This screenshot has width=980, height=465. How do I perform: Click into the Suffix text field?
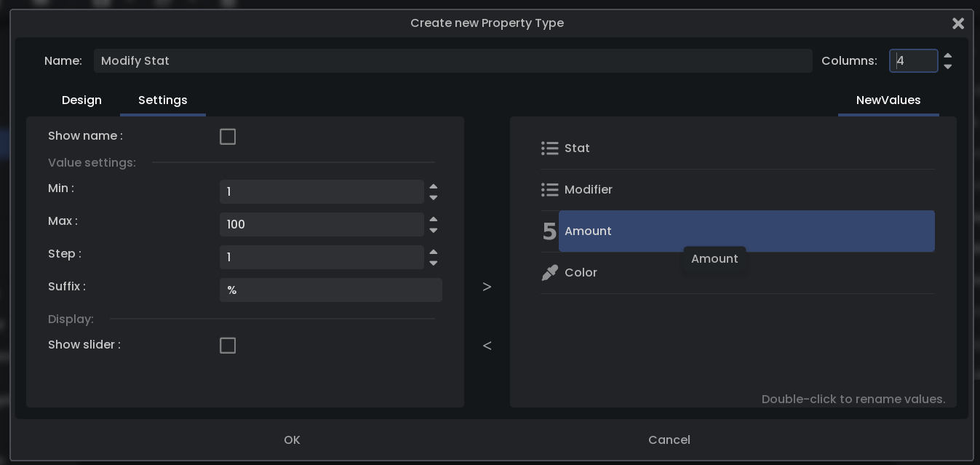click(x=330, y=290)
